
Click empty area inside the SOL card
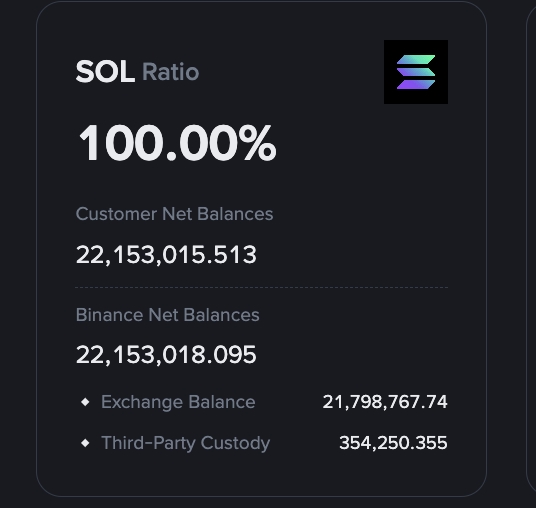click(359, 191)
